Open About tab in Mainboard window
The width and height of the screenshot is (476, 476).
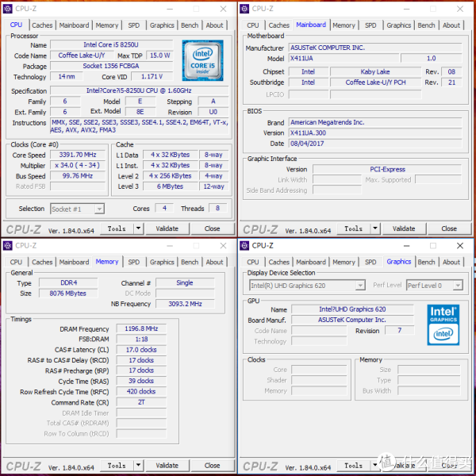(451, 25)
